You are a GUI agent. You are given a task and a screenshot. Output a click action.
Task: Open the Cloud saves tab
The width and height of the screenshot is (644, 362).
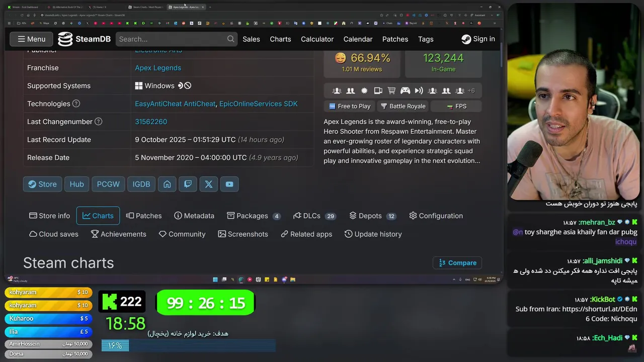pyautogui.click(x=53, y=234)
